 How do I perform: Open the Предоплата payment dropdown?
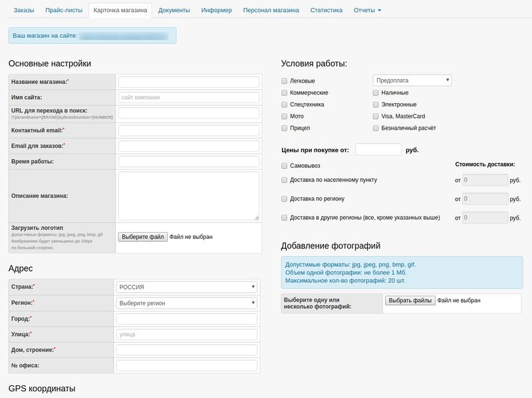(x=412, y=81)
